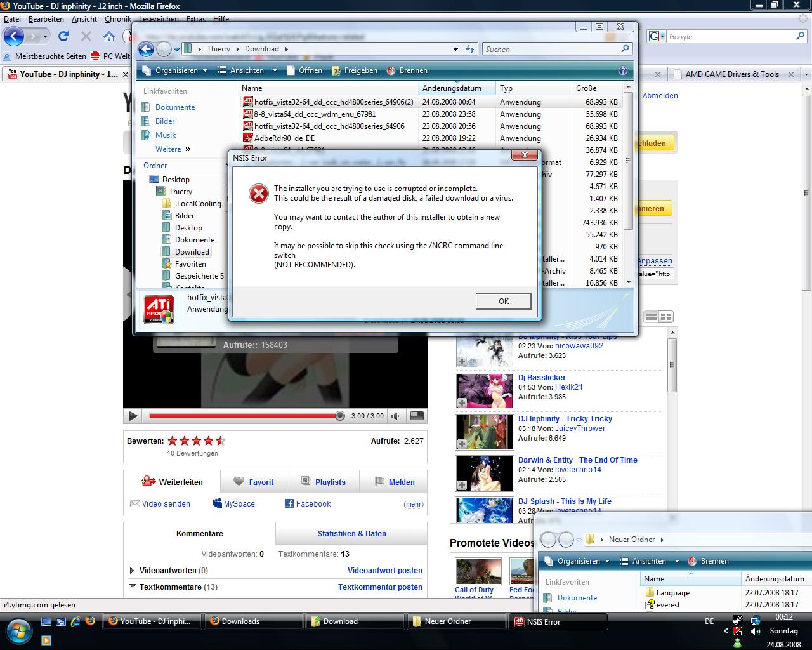Click Freigeben in the Explorer toolbar
812x650 pixels.
355,70
